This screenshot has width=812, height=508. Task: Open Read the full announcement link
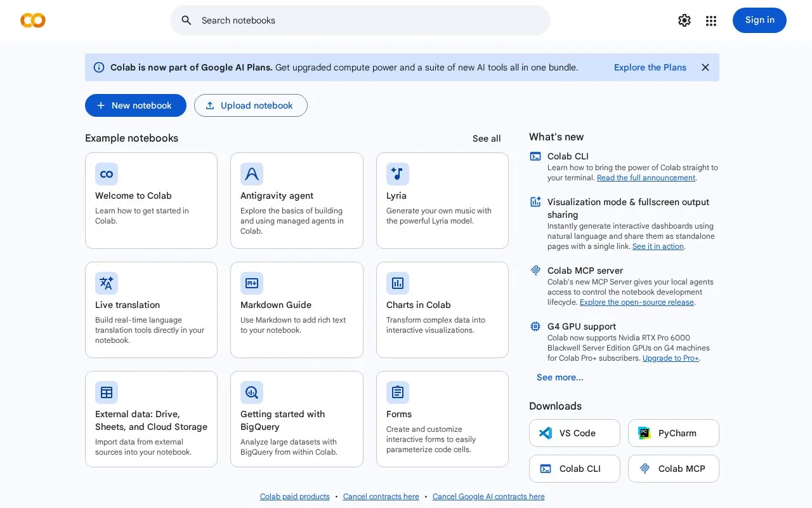[646, 178]
